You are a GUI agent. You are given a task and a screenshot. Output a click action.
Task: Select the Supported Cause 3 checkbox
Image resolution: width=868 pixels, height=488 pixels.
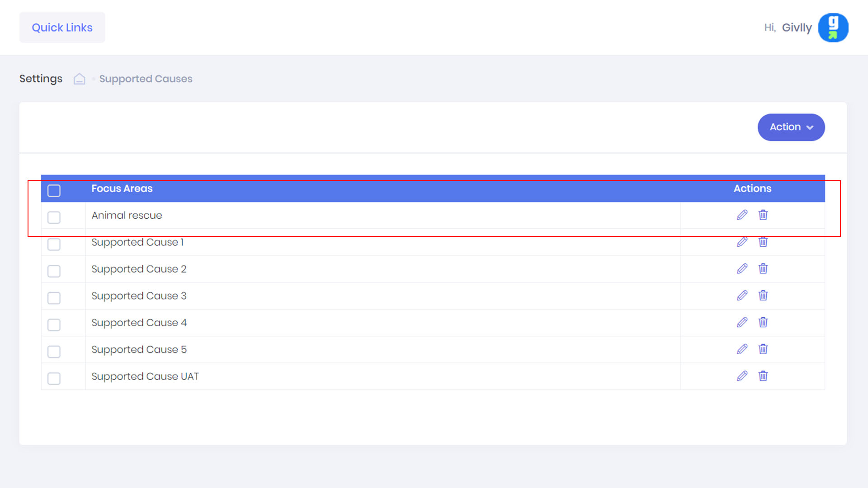(x=54, y=298)
